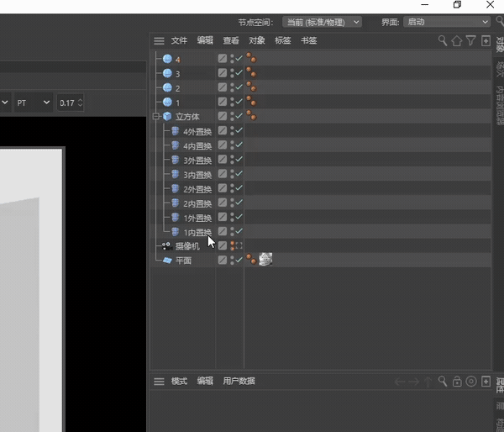This screenshot has width=504, height=432.
Task: Click the displacer icon of 1内置换
Action: click(176, 232)
